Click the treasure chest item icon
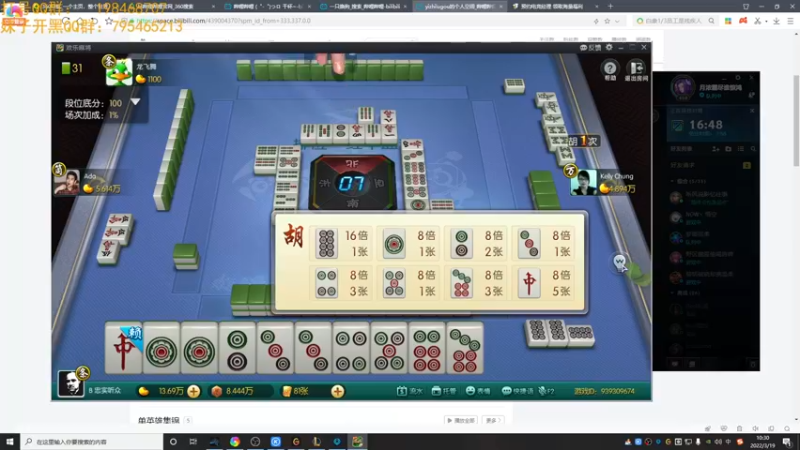The image size is (800, 450). coord(217,391)
